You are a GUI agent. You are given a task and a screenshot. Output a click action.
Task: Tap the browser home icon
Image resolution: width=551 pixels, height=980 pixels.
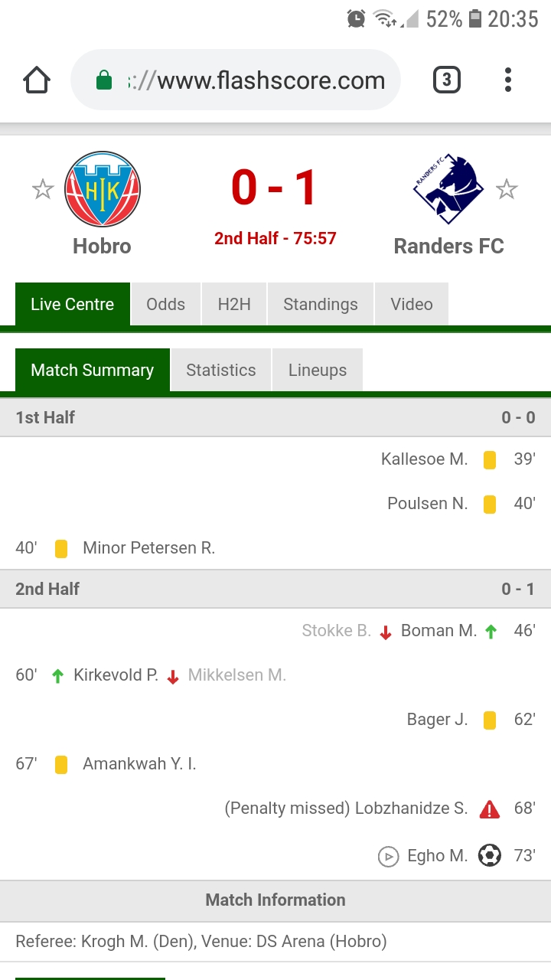pyautogui.click(x=37, y=80)
